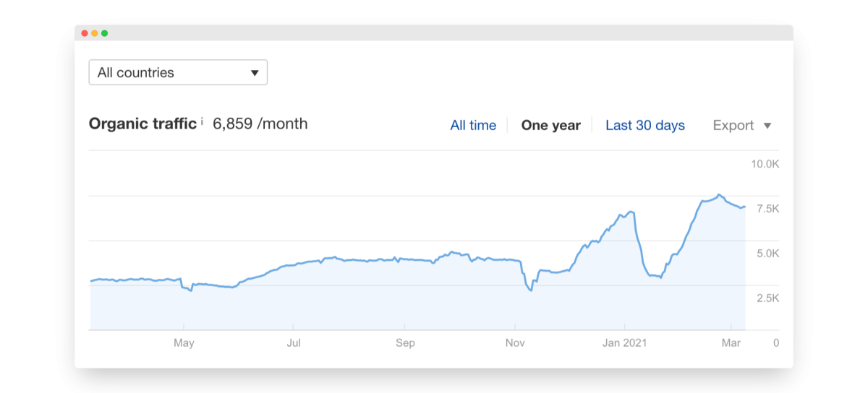The width and height of the screenshot is (868, 393).
Task: Show the Last 30 days range
Action: (644, 126)
